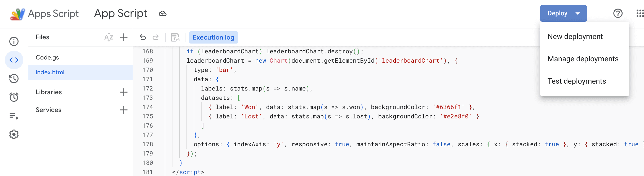Viewport: 644px width, 176px height.
Task: Click the App Script project title
Action: 121,14
